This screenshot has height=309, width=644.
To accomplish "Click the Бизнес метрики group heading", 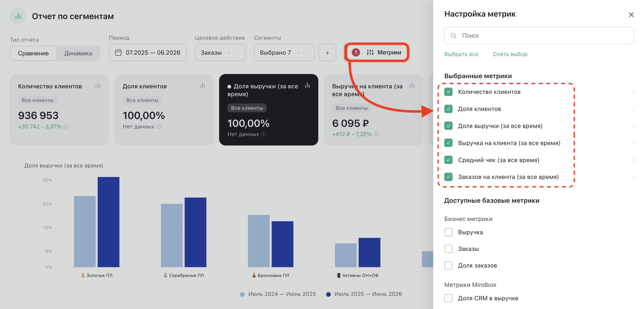I will tap(468, 219).
